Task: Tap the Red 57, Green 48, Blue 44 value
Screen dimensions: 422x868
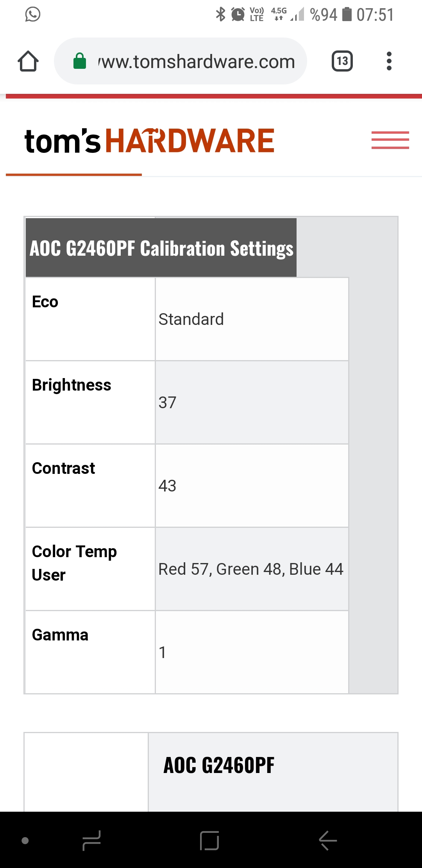Action: (251, 569)
